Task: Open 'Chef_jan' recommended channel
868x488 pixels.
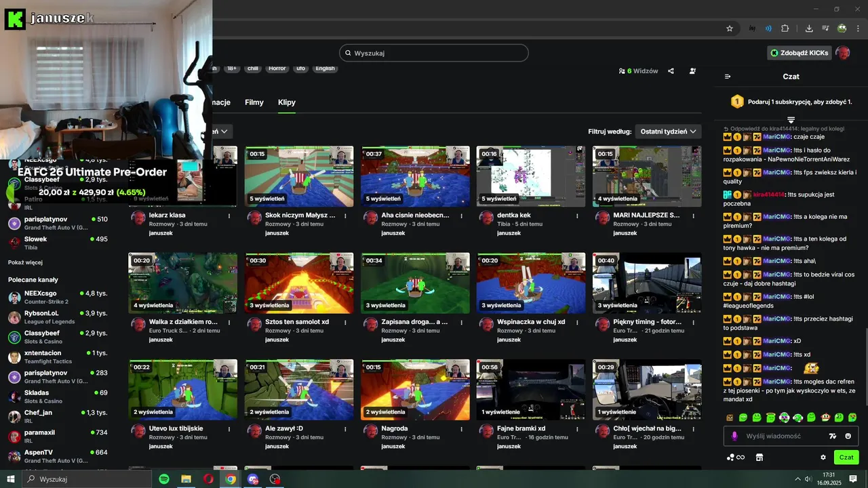Action: tap(58, 416)
